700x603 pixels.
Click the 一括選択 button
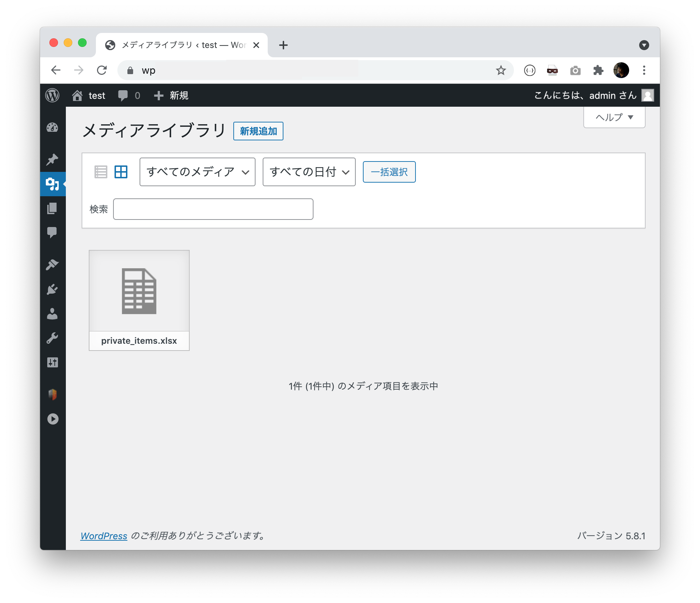[x=389, y=172]
